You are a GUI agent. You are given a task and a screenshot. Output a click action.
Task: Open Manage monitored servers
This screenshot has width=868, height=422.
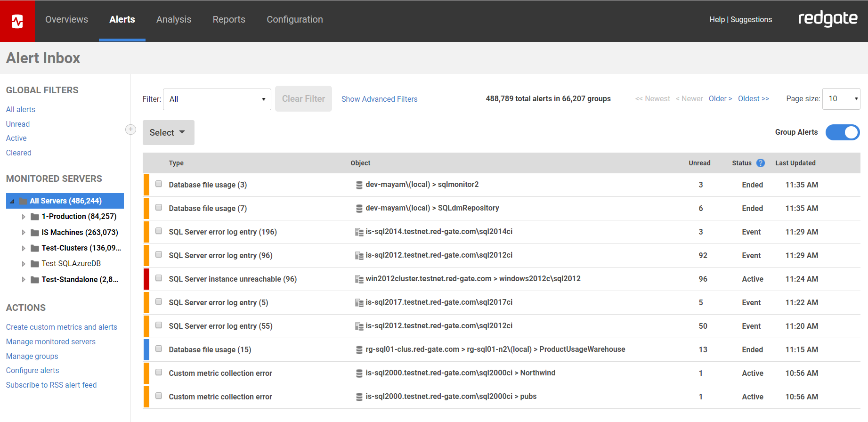click(x=51, y=342)
